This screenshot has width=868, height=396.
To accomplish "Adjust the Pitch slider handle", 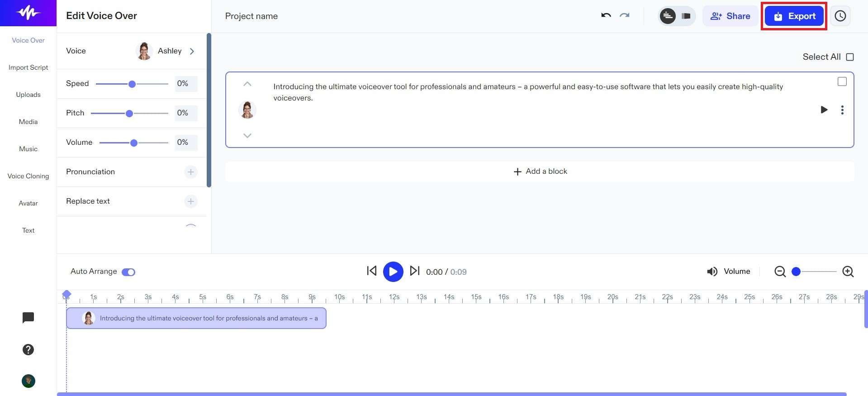I will pos(129,114).
